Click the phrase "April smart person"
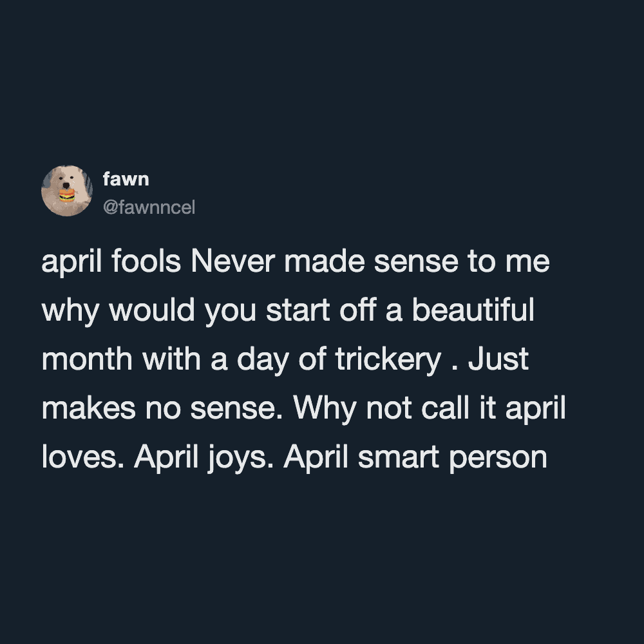 (x=415, y=457)
